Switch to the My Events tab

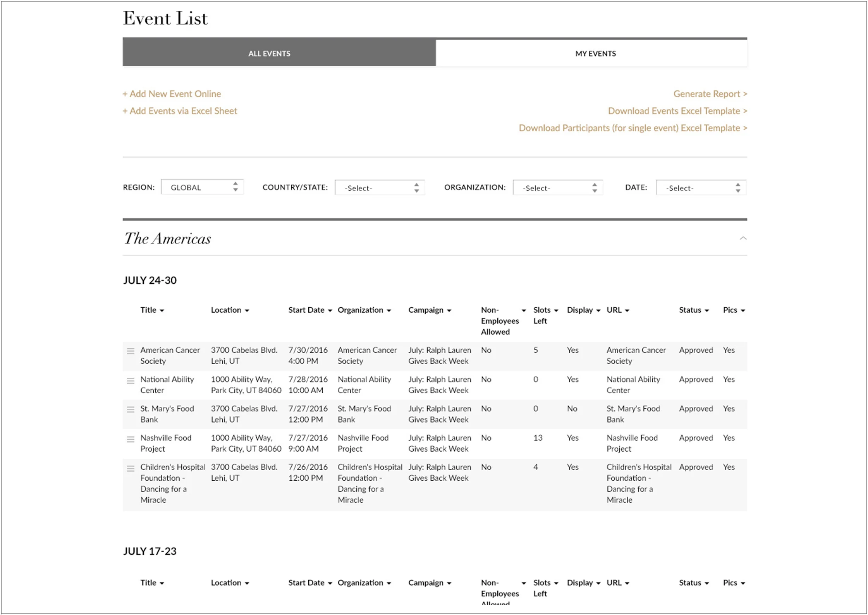tap(595, 54)
